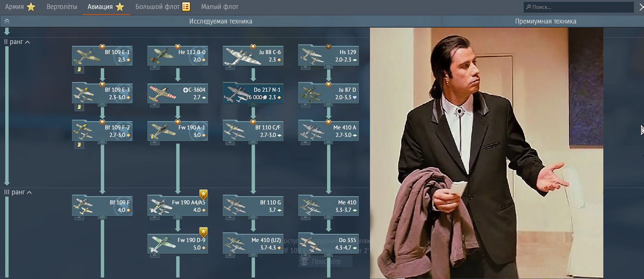This screenshot has height=279, width=644.
Task: Select the Hs 129 aircraft group
Action: [x=329, y=56]
